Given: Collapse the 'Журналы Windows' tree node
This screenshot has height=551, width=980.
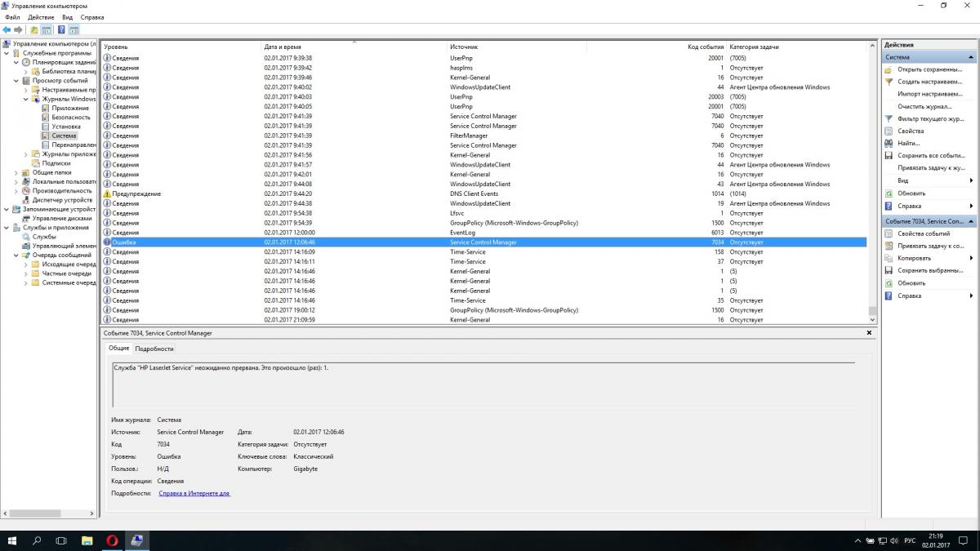Looking at the screenshot, I should (25, 99).
